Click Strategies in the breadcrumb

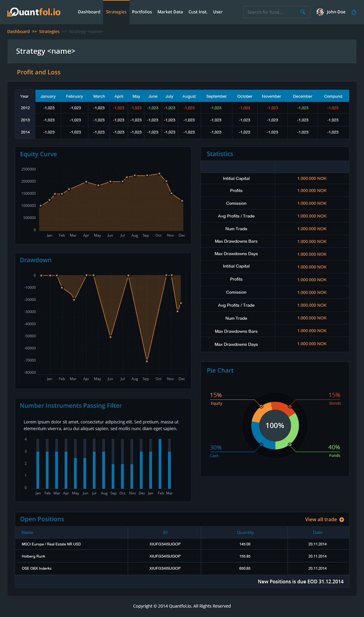(49, 32)
